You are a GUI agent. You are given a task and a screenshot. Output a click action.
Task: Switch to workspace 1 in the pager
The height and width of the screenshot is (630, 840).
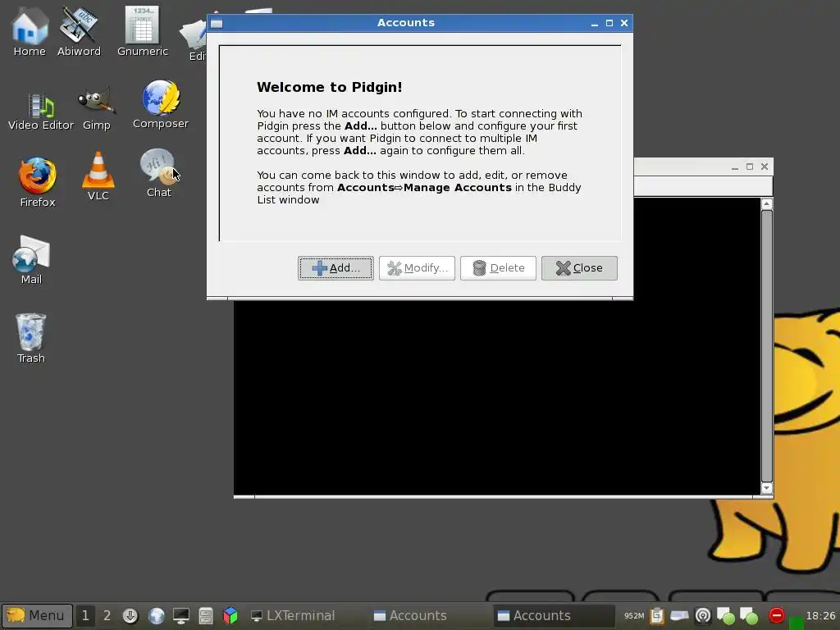coord(85,615)
